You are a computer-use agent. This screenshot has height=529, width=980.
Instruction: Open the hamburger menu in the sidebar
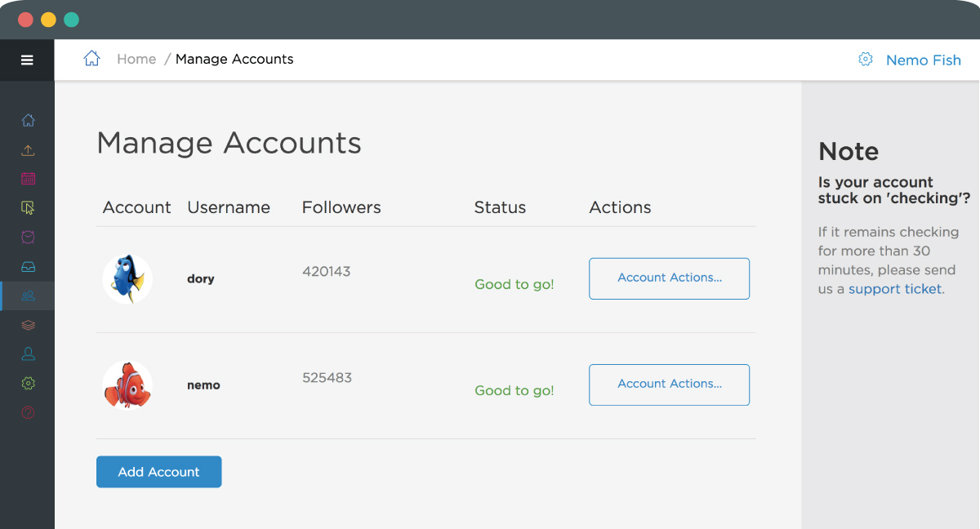point(27,60)
